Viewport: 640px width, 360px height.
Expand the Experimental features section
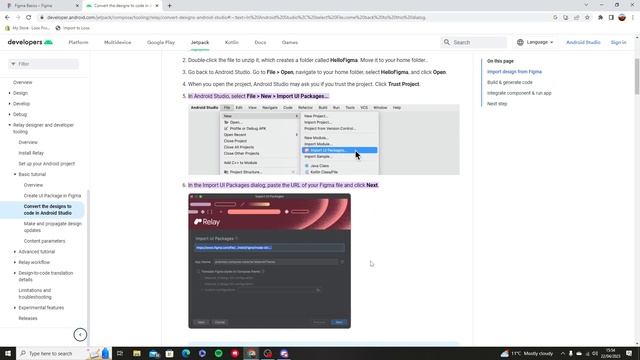coord(15,308)
